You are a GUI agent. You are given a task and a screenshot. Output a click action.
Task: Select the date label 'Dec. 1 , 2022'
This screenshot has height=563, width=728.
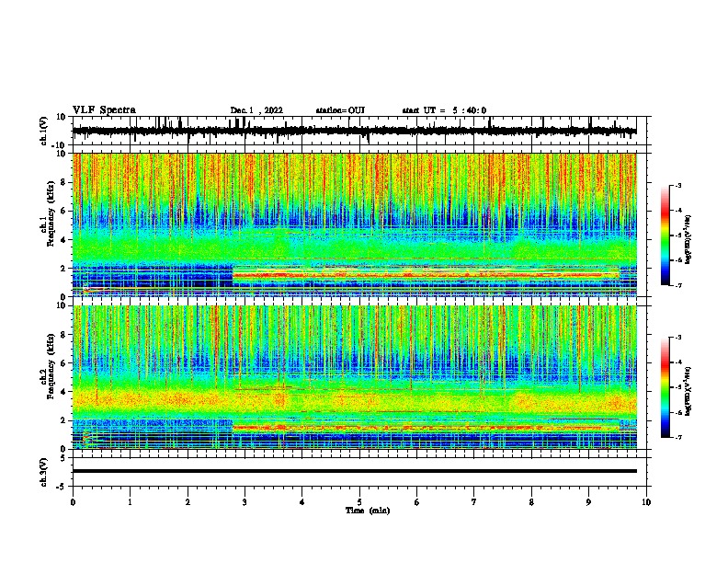[256, 110]
